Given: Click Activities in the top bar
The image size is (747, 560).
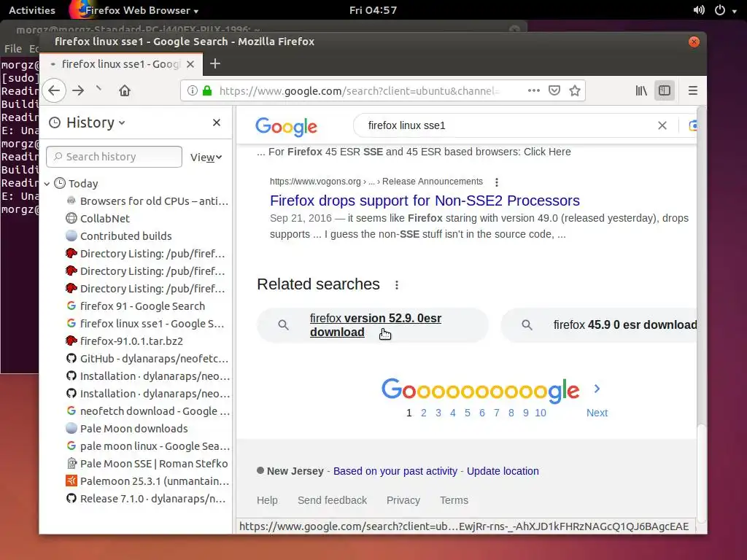Looking at the screenshot, I should [32, 10].
